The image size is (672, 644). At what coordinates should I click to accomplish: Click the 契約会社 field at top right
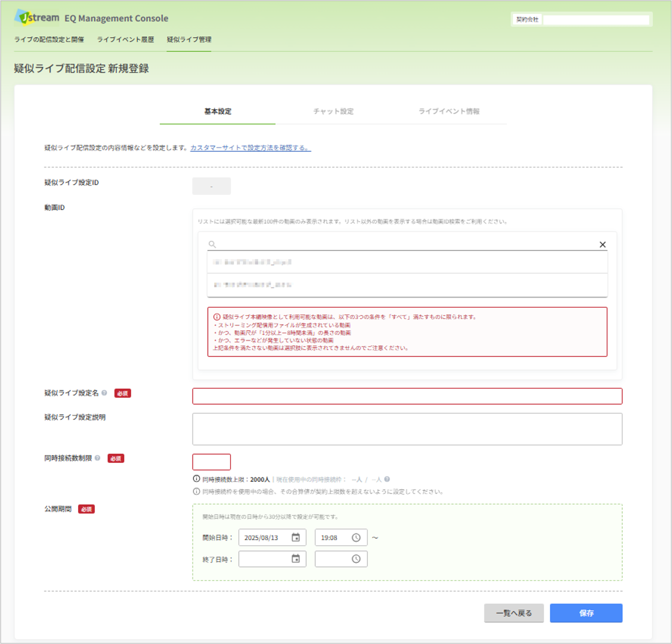(x=596, y=20)
